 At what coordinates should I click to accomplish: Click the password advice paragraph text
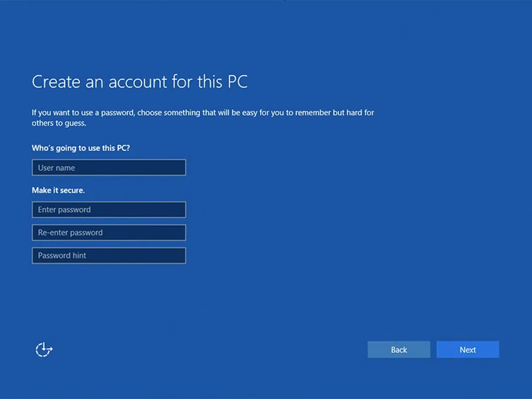point(203,113)
